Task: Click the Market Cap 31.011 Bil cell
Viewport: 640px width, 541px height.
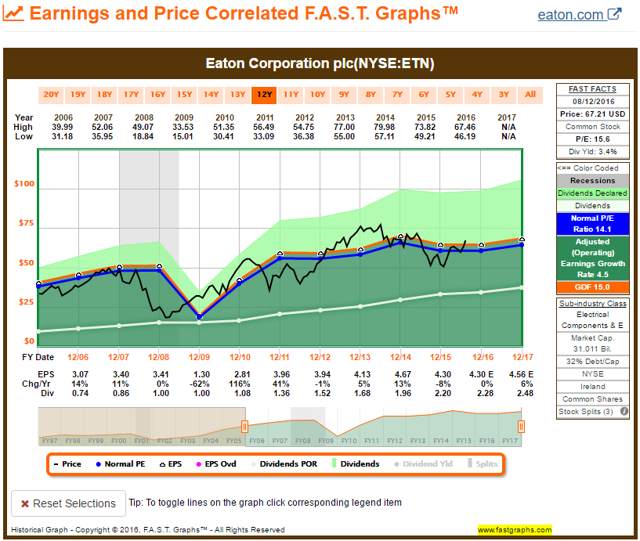Action: pyautogui.click(x=593, y=343)
